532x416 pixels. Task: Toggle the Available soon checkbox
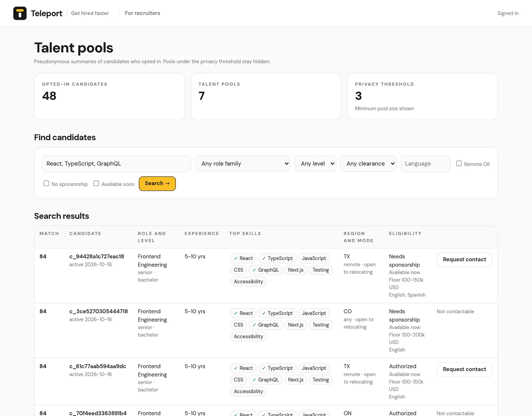pyautogui.click(x=96, y=183)
